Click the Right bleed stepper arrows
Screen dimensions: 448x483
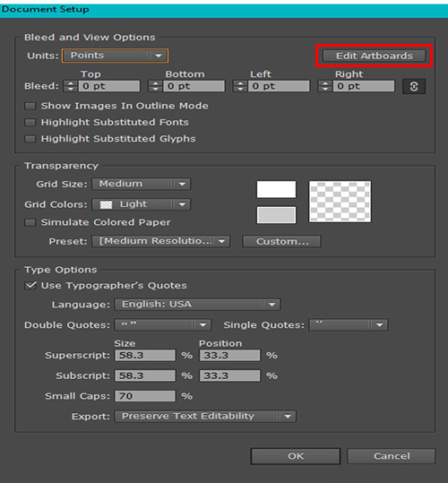(x=325, y=86)
